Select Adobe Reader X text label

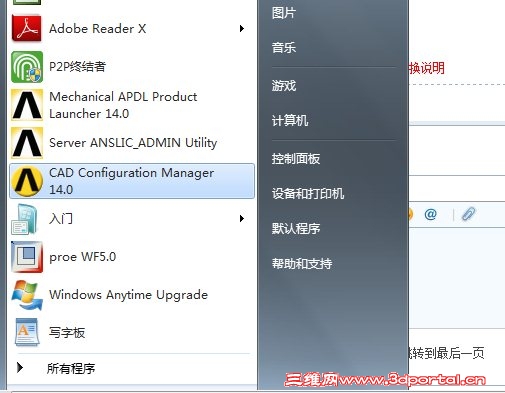[x=97, y=29]
